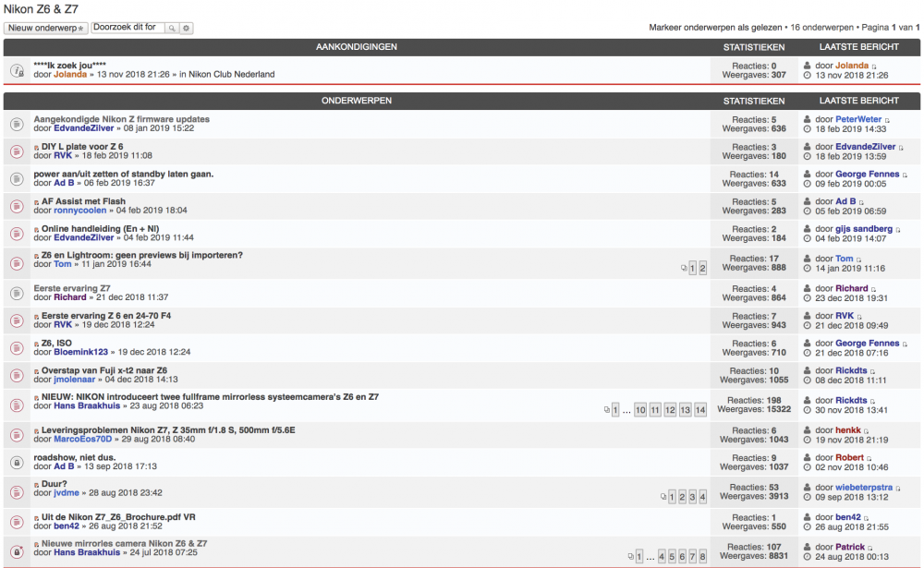The image size is (924, 568).
Task: Click locked icon for 'Nieuwe mirrorles camera Nikon Z6 & Z7'
Action: 17,552
